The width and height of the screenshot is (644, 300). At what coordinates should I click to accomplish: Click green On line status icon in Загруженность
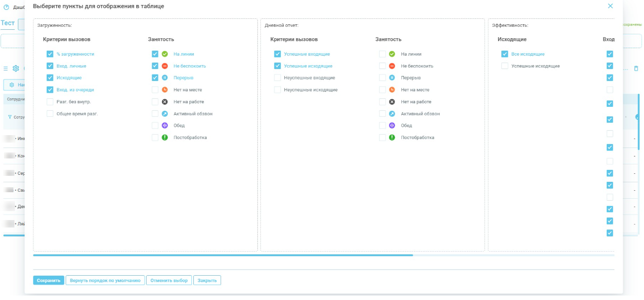165,54
